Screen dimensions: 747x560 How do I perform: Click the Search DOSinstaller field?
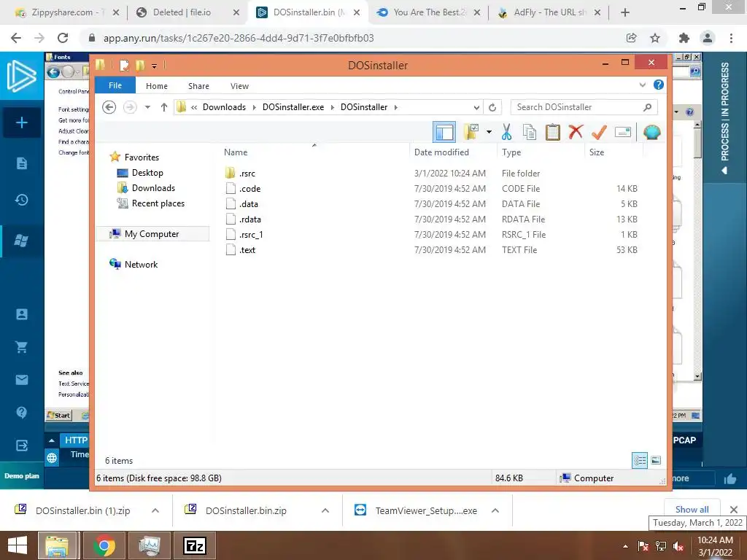(584, 107)
